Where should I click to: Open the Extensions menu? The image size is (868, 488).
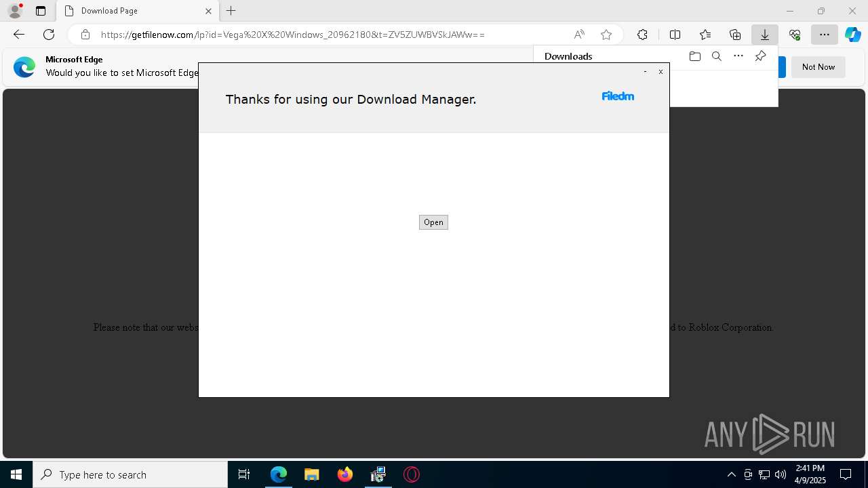[642, 35]
